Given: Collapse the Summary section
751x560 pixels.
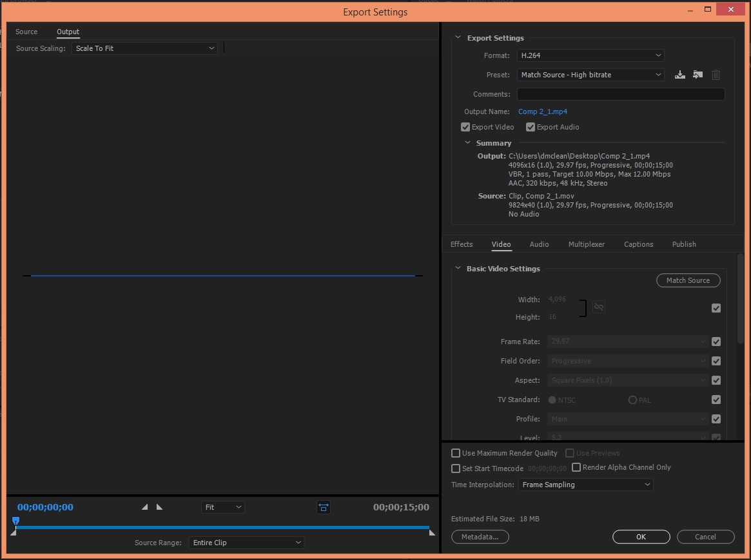Looking at the screenshot, I should 467,142.
